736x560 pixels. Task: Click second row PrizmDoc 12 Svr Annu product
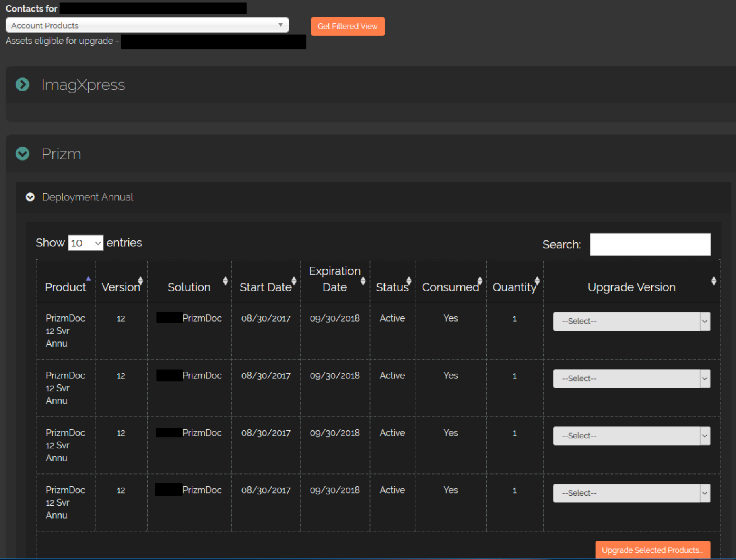(x=65, y=388)
